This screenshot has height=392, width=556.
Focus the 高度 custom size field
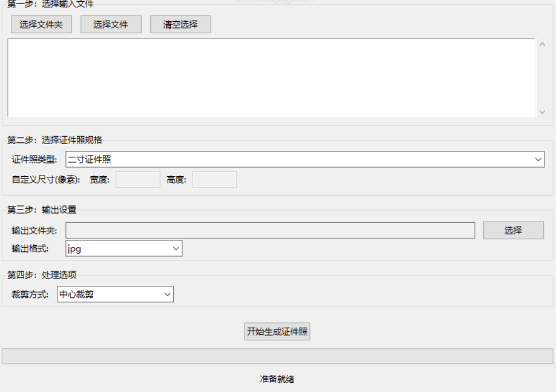tap(214, 180)
